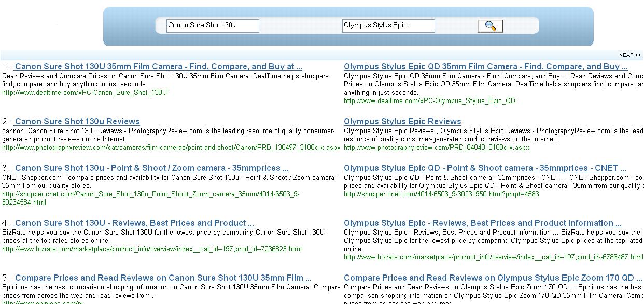The height and width of the screenshot is (304, 644).
Task: Visit the photographyreview.com PRD_136497 Canon URL
Action: click(x=171, y=148)
